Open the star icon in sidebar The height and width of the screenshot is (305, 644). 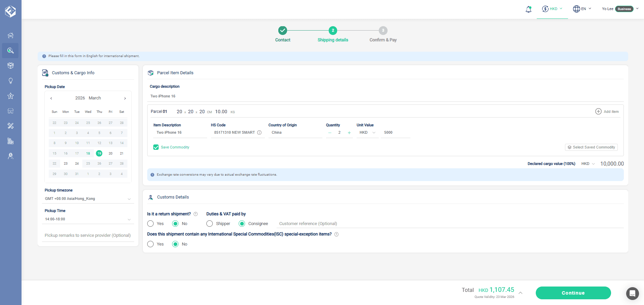10,96
